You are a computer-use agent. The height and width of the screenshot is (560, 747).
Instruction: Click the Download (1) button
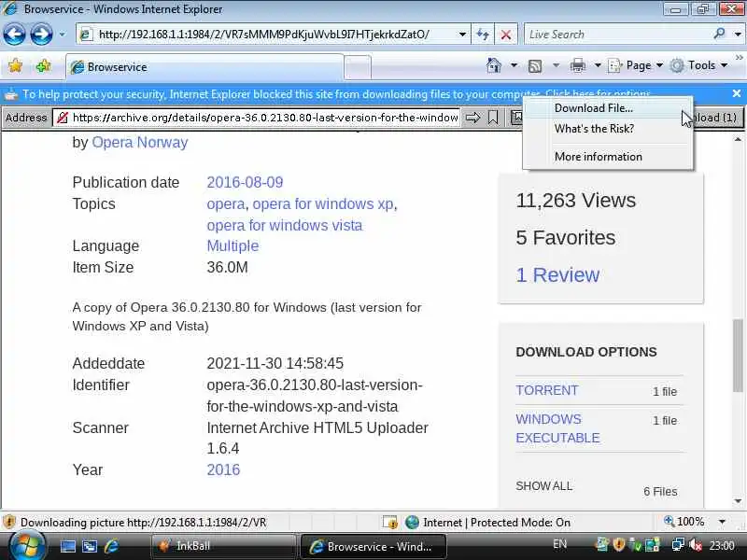pyautogui.click(x=716, y=118)
